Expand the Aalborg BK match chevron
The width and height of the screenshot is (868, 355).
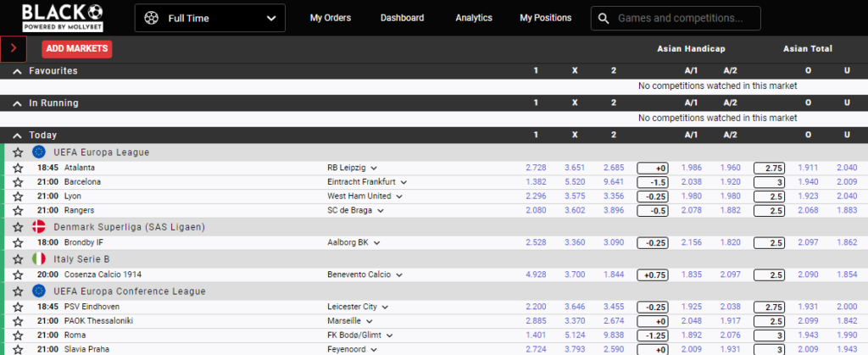(x=376, y=243)
